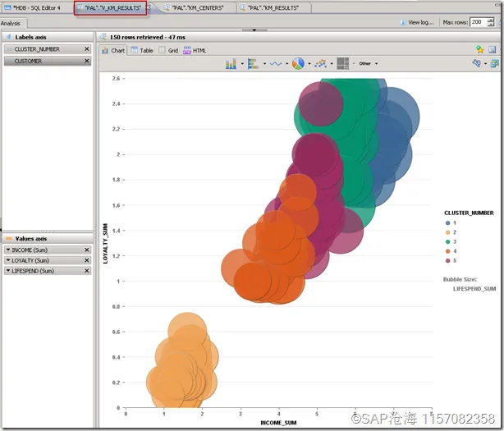
Task: Select the horizontal bar chart icon
Action: [253, 63]
